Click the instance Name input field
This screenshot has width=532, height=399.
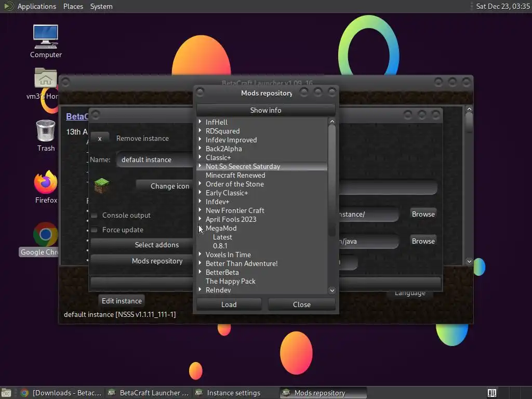[155, 160]
